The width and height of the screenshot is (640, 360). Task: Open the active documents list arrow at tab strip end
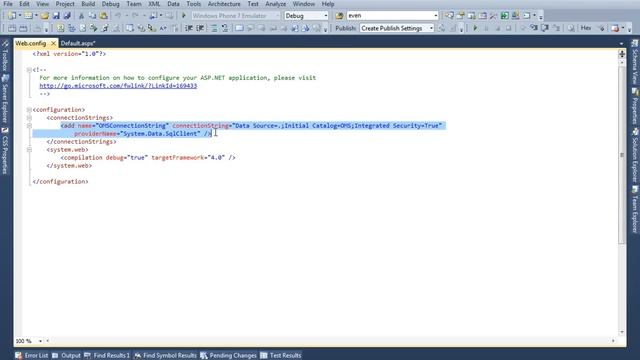coord(621,43)
